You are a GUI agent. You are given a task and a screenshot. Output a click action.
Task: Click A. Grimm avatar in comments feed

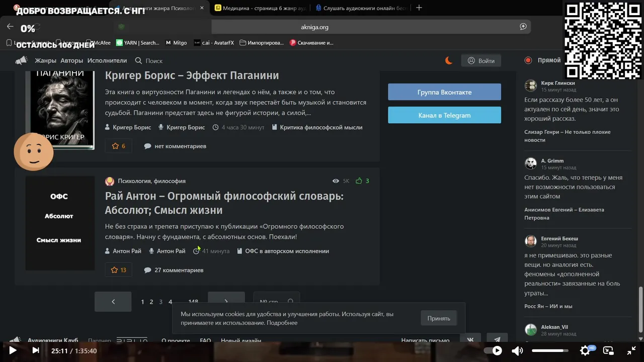531,163
